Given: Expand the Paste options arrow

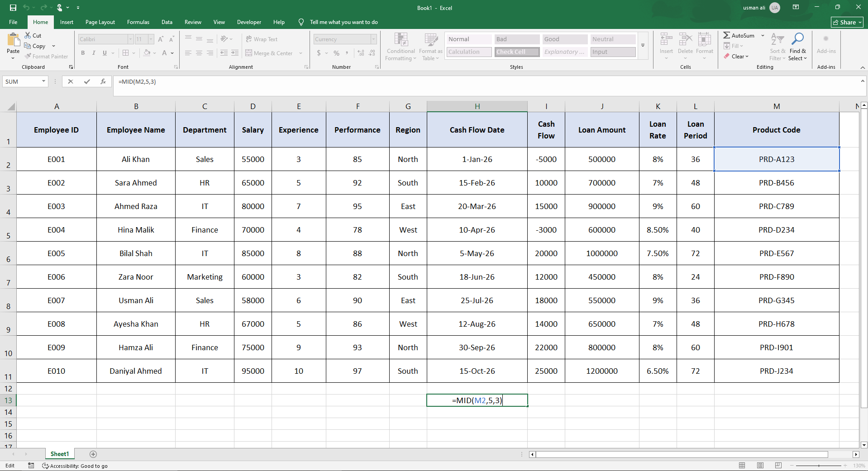Looking at the screenshot, I should click(13, 58).
